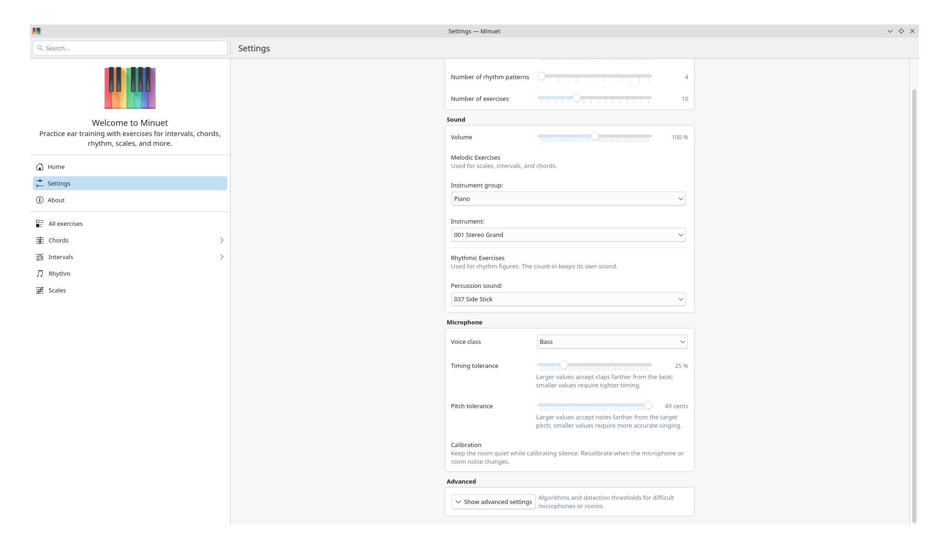949x560 pixels.
Task: Click the Home icon in sidebar
Action: coord(40,167)
